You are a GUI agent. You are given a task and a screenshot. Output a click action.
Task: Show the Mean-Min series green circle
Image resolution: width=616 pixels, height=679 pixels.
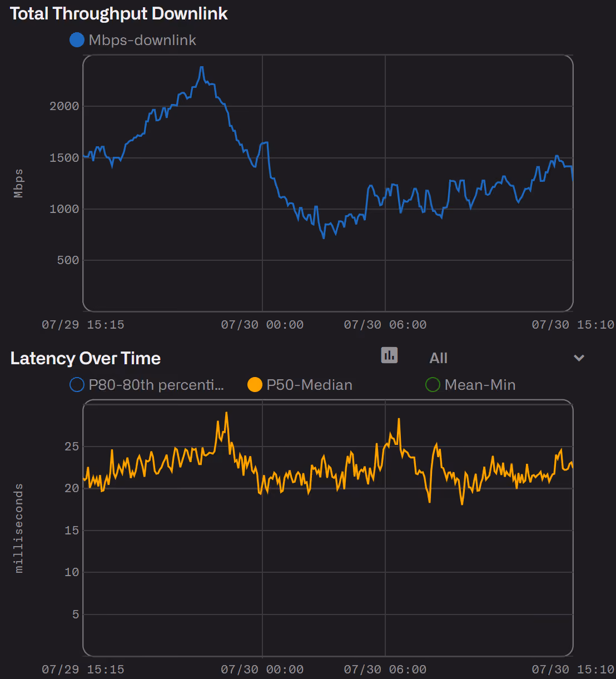(x=433, y=385)
